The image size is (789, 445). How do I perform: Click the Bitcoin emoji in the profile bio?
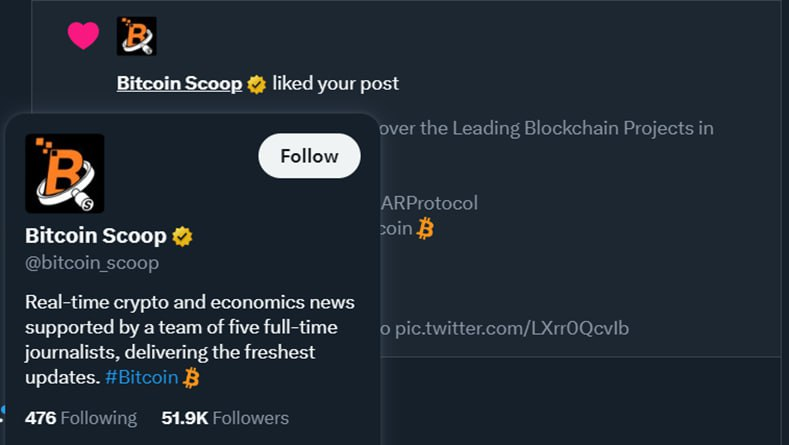tap(192, 378)
